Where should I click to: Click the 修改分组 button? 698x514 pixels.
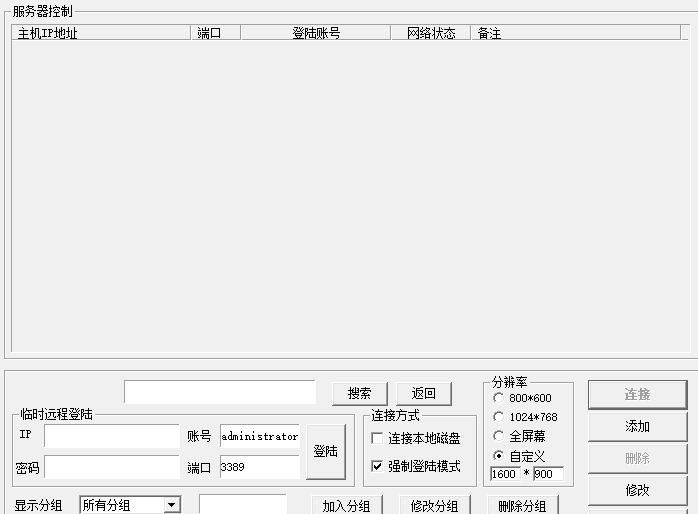point(434,505)
